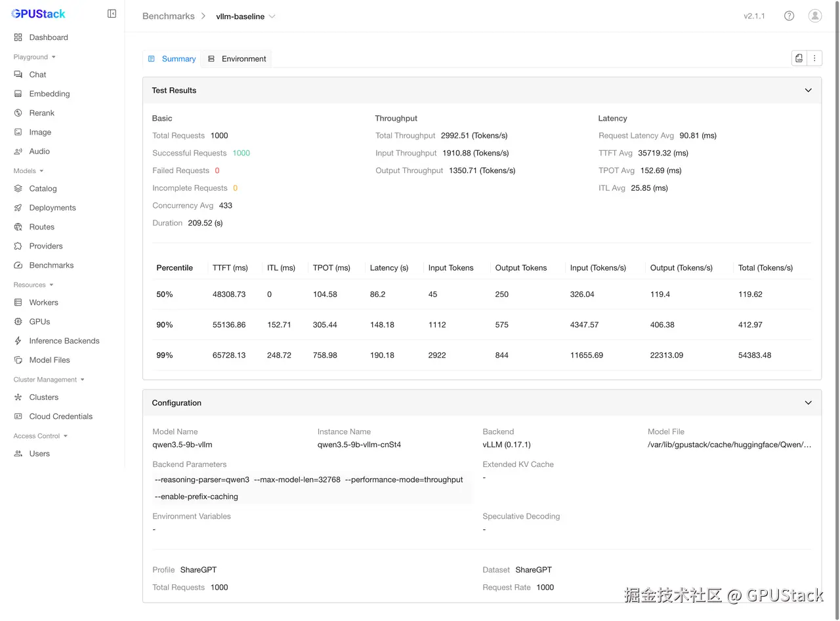Click the model name qwen3.5-9b-vllm
Viewport: 840px width, 621px height.
tap(182, 445)
